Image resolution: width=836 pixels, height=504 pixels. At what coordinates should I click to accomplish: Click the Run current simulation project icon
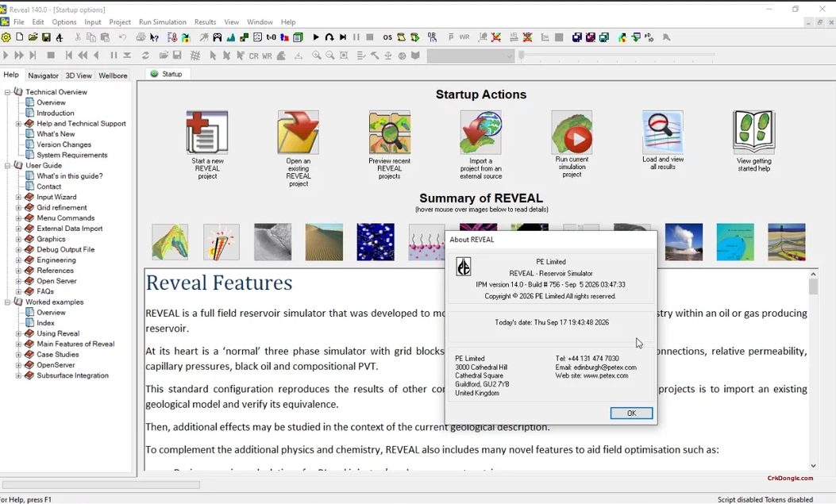coord(572,132)
